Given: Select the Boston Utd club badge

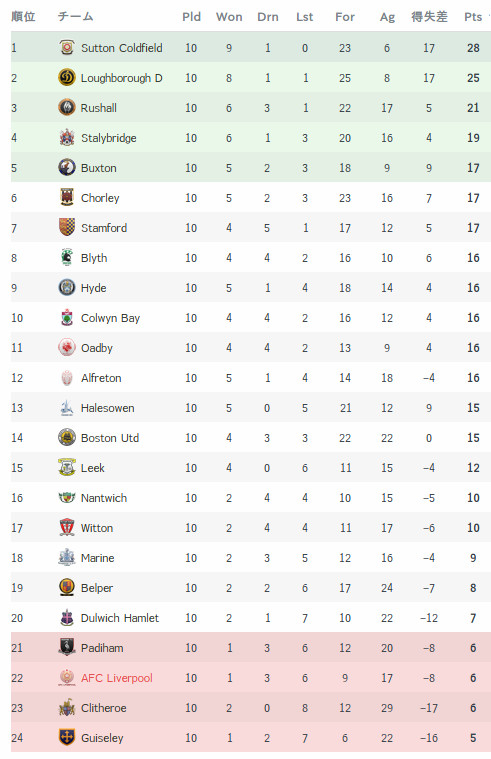Looking at the screenshot, I should click(x=67, y=438).
